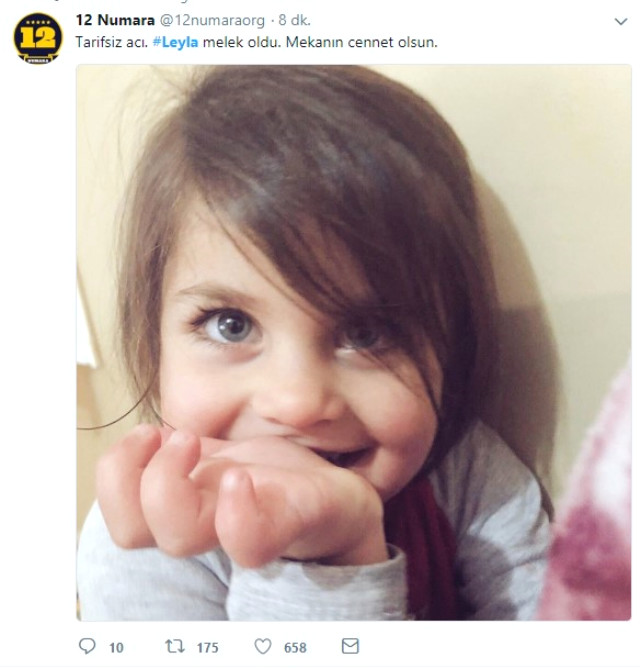Click the yellow '12' number in logo
The height and width of the screenshot is (668, 640).
(38, 37)
